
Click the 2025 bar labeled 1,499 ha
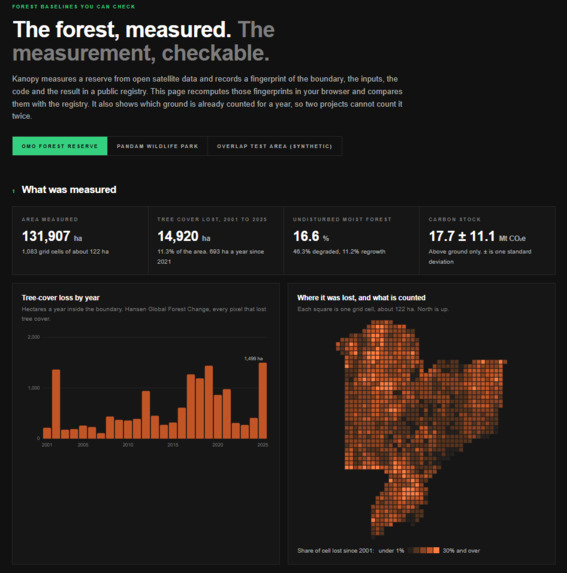point(263,401)
